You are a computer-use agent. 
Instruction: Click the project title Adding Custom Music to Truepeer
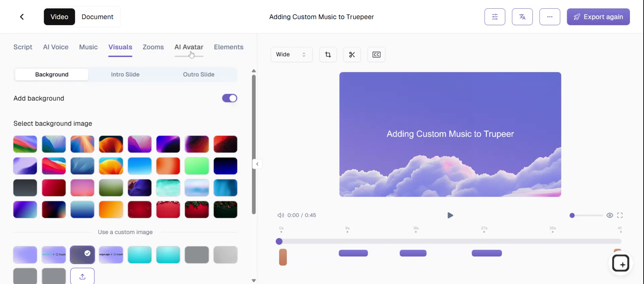tap(321, 17)
